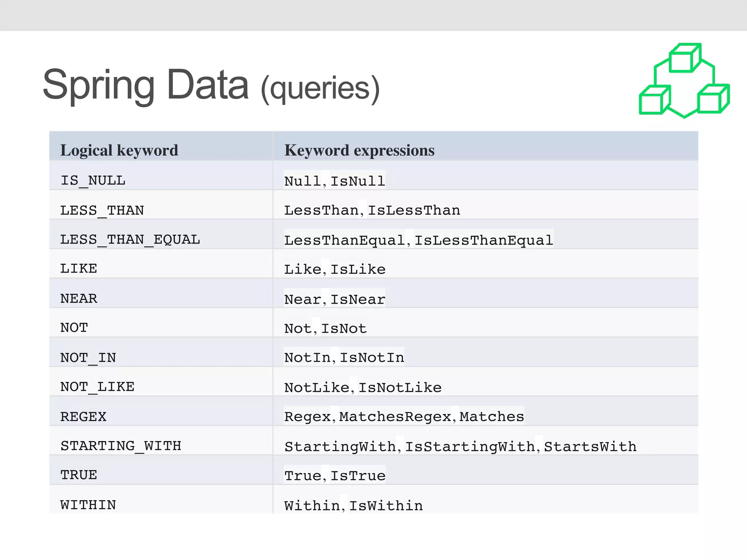This screenshot has height=560, width=747.
Task: Select the 'Not, IsNot' expressions cell
Action: click(x=486, y=323)
